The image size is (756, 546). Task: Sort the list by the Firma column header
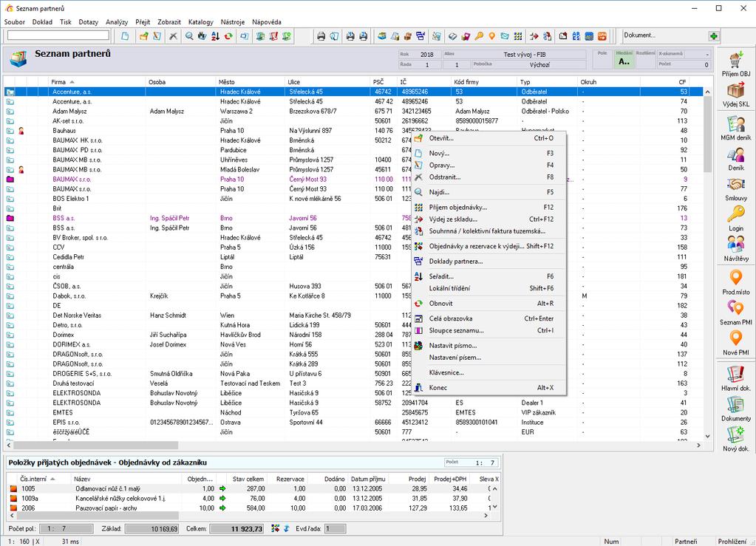(x=96, y=82)
